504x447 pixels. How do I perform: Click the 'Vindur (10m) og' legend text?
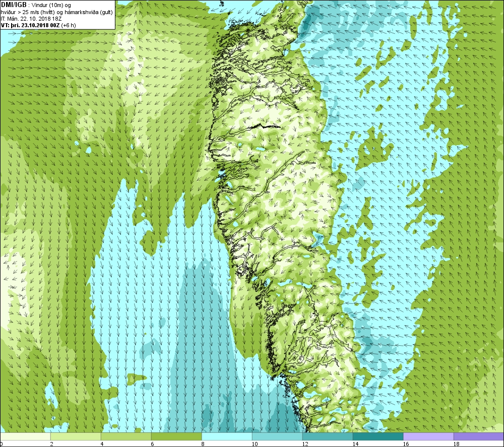coord(52,6)
